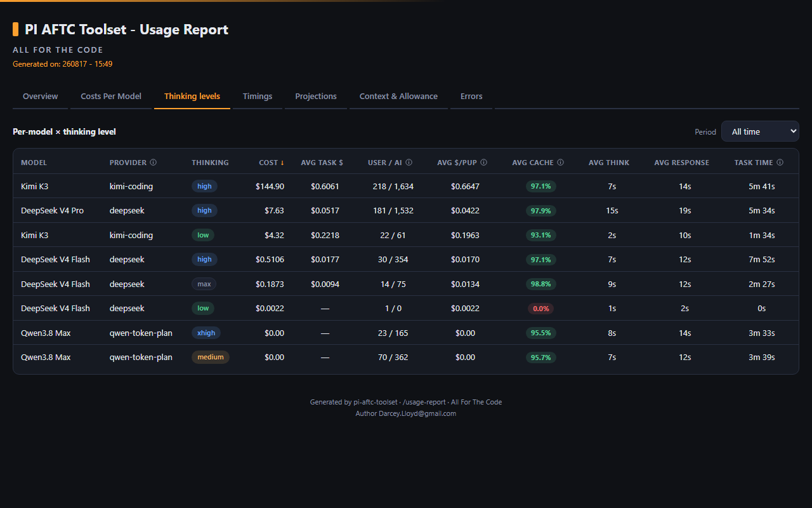Sort by the AVG TASK $ column header
812x508 pixels.
coord(322,163)
